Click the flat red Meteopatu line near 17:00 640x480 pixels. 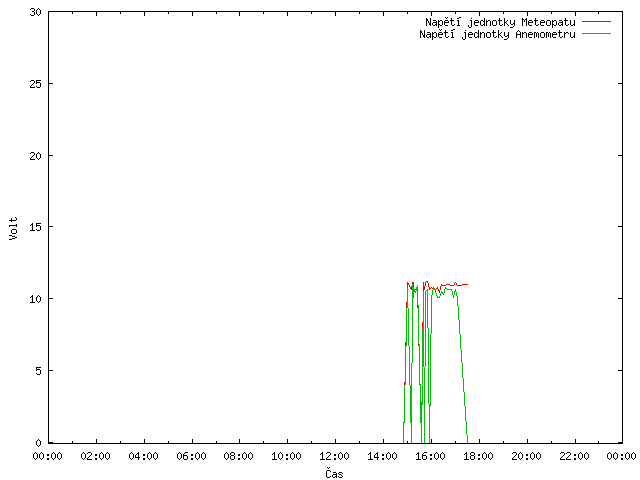pyautogui.click(x=455, y=284)
